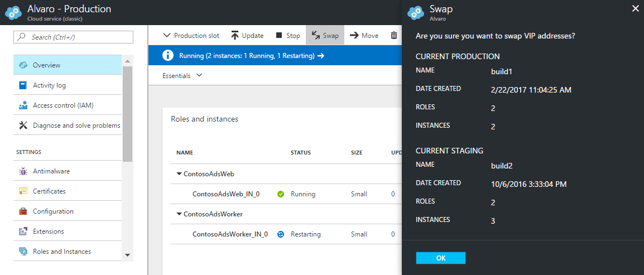Click the search magnifier icon
This screenshot has width=644, height=275.
[22, 37]
